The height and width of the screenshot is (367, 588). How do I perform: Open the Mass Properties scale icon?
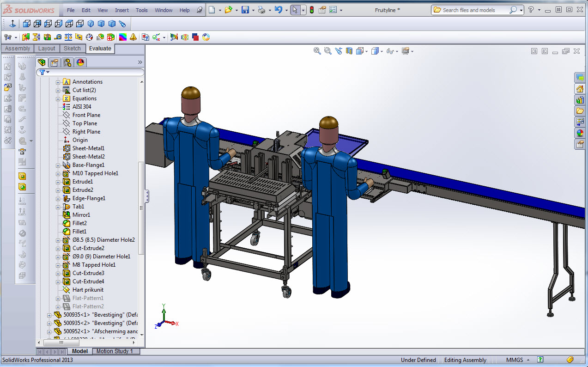point(68,37)
